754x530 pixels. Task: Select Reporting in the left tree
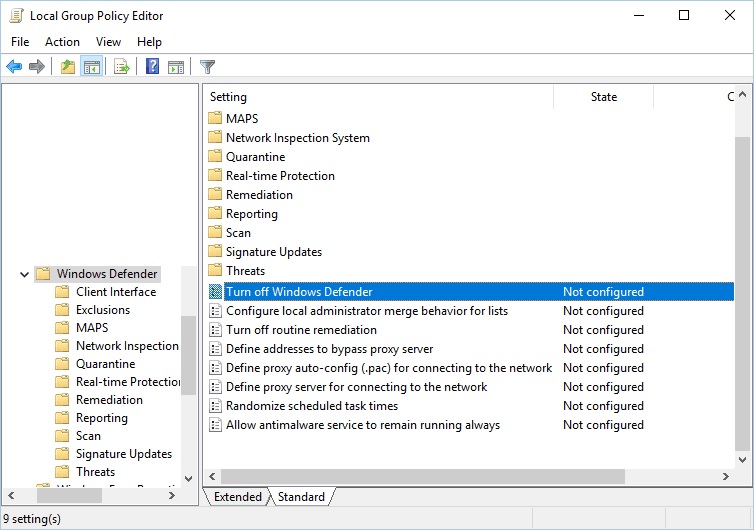[101, 418]
